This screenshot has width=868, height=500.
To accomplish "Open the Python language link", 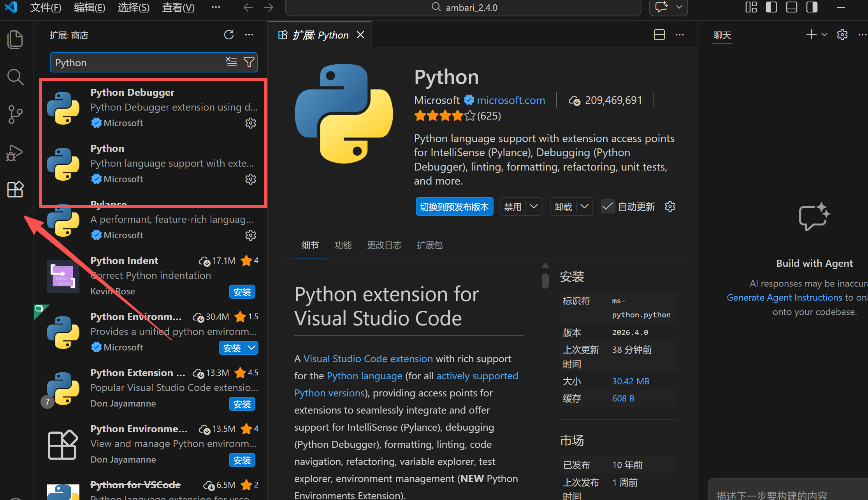I will [x=364, y=376].
